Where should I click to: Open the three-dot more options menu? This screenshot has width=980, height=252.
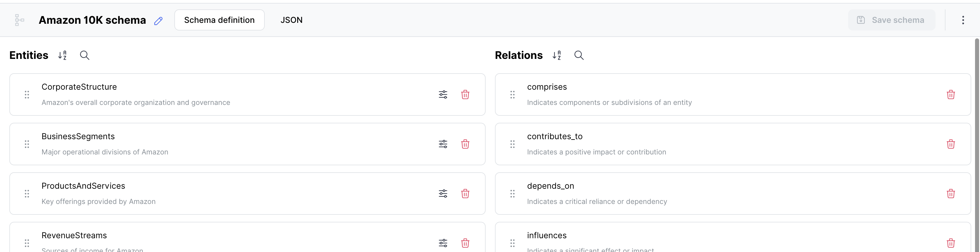pyautogui.click(x=963, y=20)
